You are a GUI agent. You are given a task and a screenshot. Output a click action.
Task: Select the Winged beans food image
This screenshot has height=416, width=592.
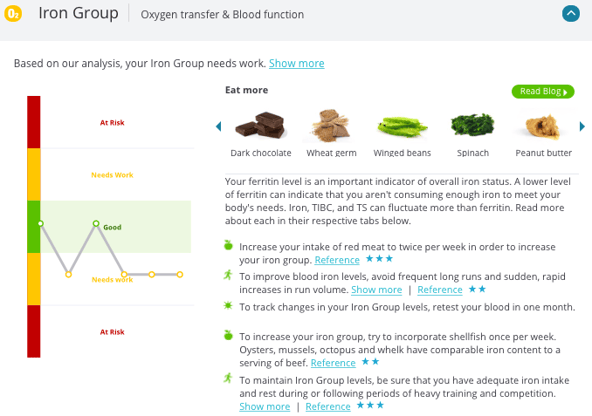pos(402,127)
